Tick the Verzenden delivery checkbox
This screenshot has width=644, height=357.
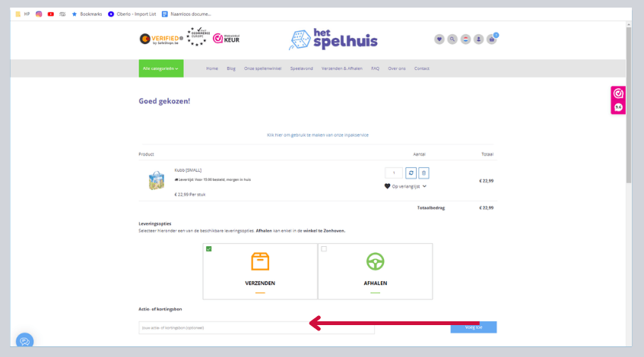[x=208, y=249]
